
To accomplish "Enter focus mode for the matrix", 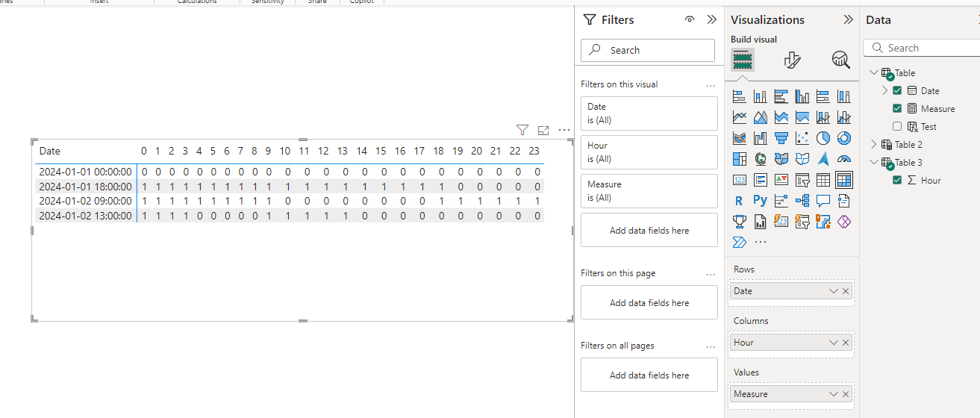I will point(543,130).
